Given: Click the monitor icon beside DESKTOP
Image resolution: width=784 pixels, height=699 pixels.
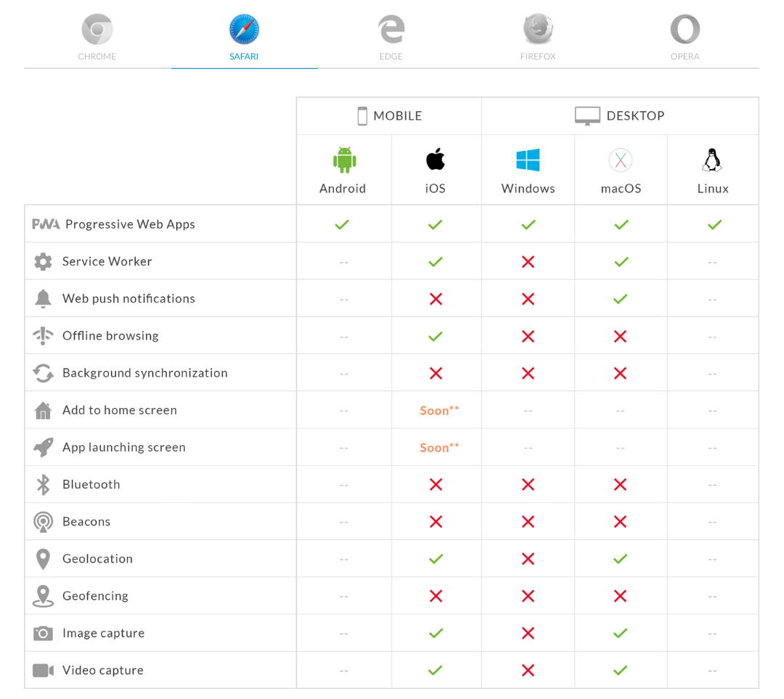Looking at the screenshot, I should pos(587,116).
